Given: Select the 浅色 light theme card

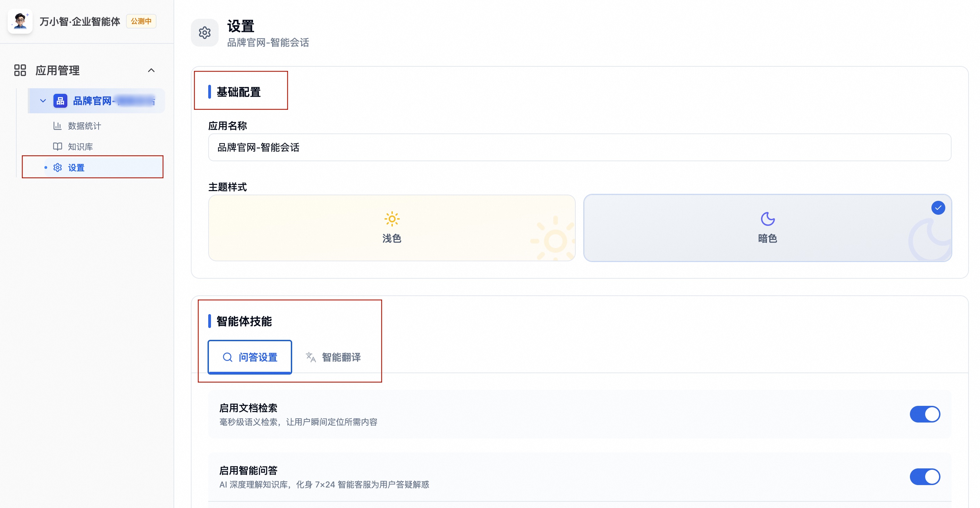Looking at the screenshot, I should tap(392, 228).
